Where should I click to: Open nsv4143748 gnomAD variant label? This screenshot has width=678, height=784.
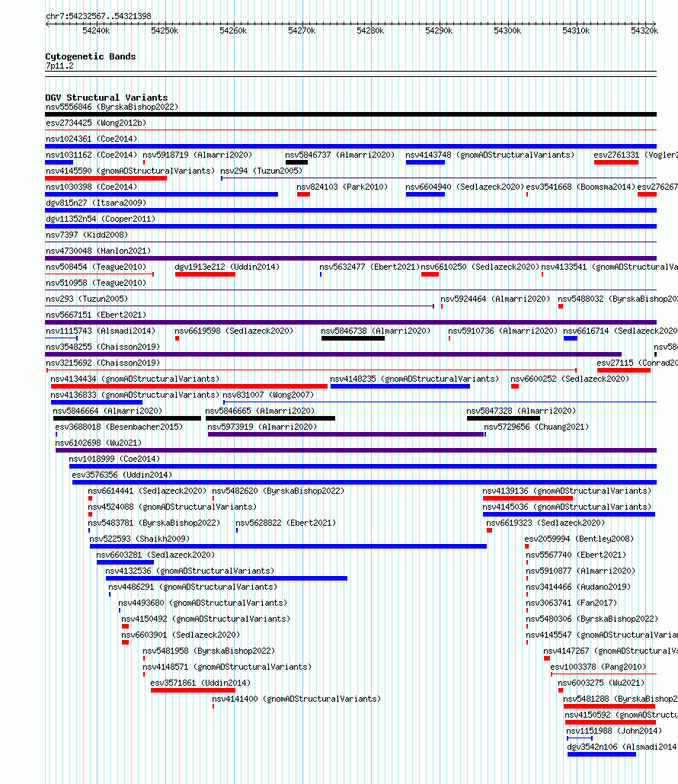490,155
